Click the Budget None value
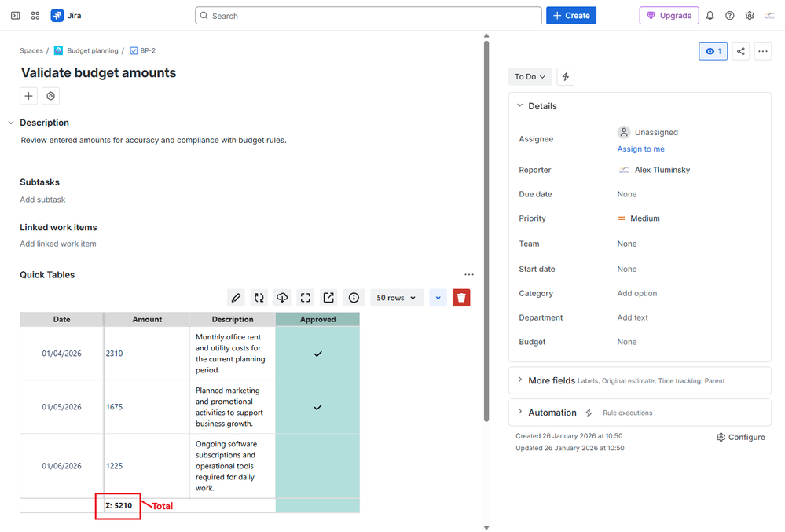Screen dimensions: 785x532 click(627, 342)
